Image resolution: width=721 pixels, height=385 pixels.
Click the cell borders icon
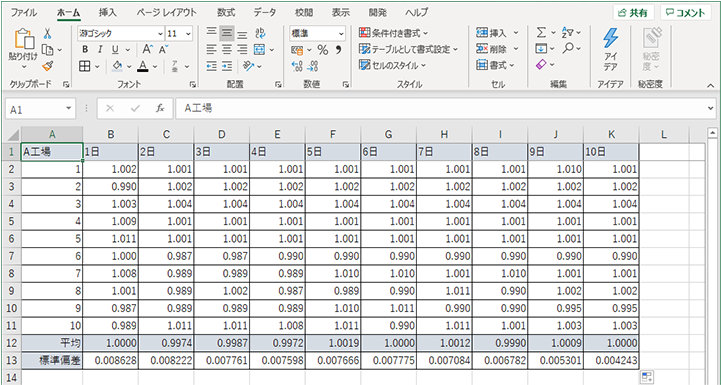tap(85, 67)
